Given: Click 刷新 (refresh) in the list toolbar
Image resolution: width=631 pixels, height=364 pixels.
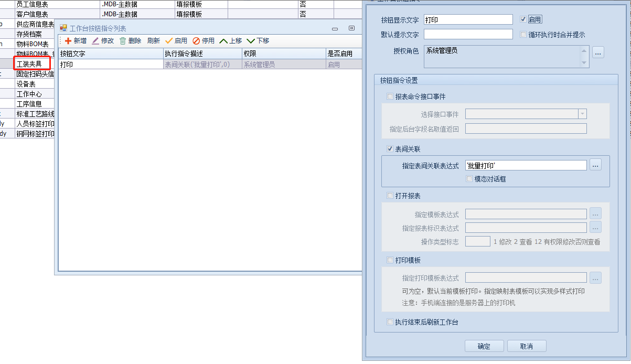Looking at the screenshot, I should pyautogui.click(x=153, y=41).
